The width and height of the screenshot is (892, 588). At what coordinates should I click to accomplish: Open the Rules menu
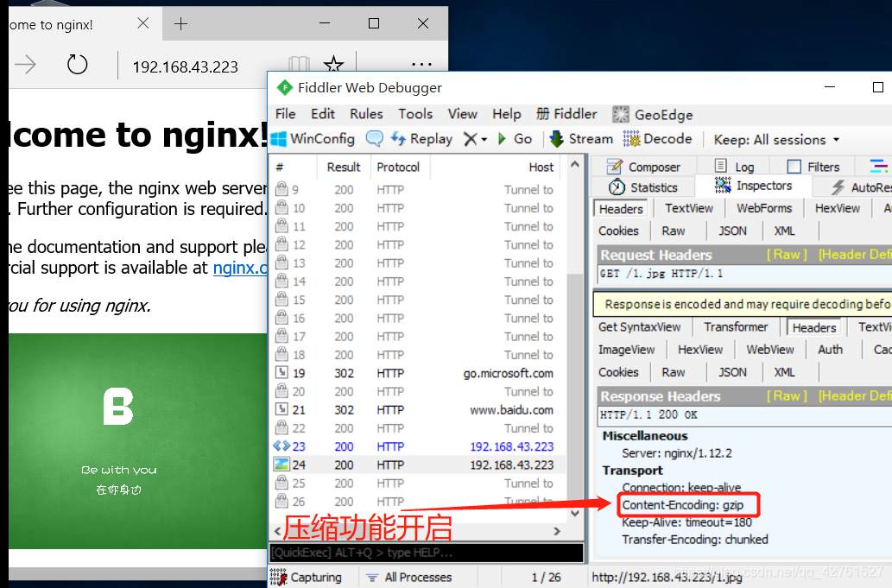coord(366,114)
